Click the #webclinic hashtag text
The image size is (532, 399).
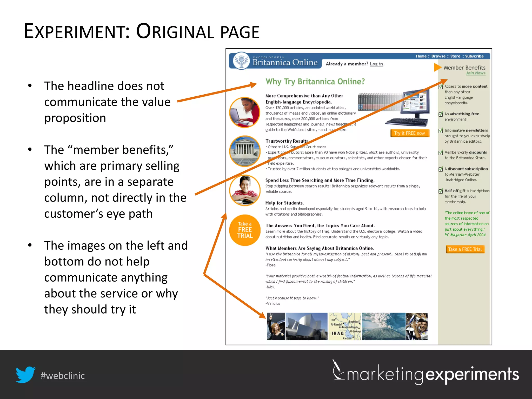pos(63,376)
